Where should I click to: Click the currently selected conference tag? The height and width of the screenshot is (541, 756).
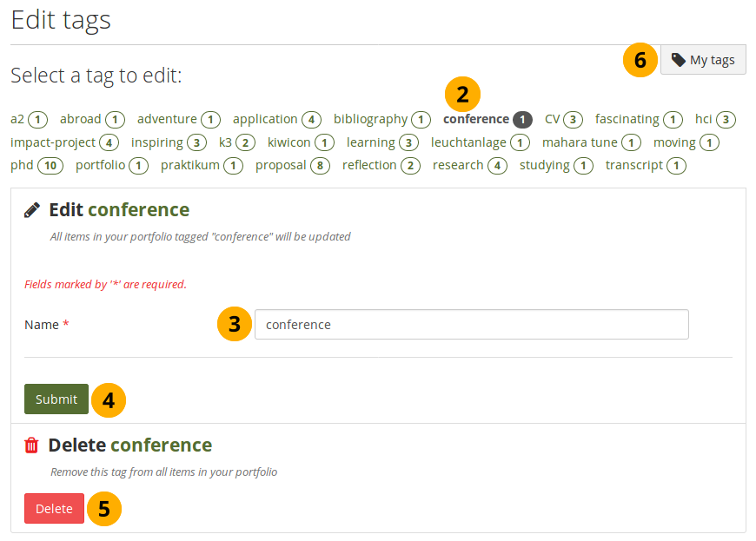(x=476, y=119)
